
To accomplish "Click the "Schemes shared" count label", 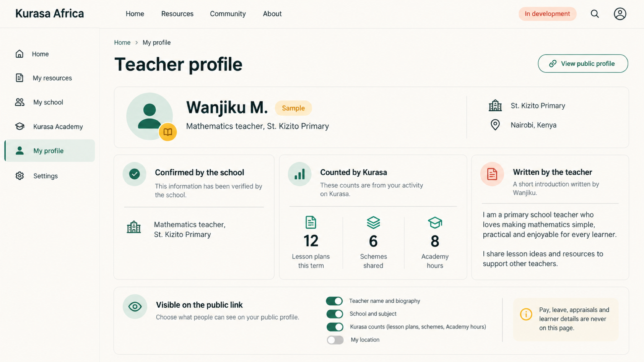I will click(373, 261).
